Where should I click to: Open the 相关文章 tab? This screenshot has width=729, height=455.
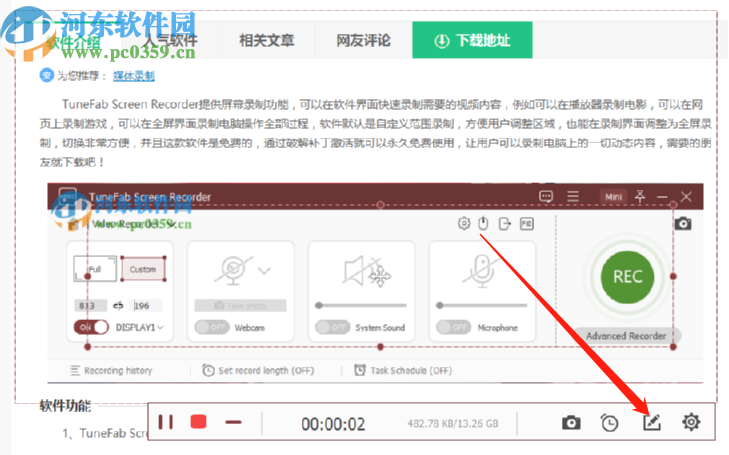pyautogui.click(x=266, y=40)
